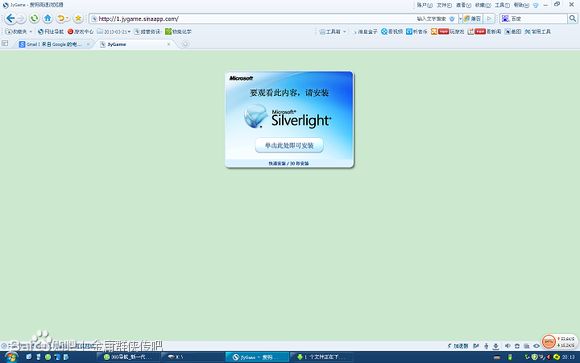Click the 看视频 video toolbar icon
This screenshot has height=363, width=580.
pyautogui.click(x=392, y=32)
